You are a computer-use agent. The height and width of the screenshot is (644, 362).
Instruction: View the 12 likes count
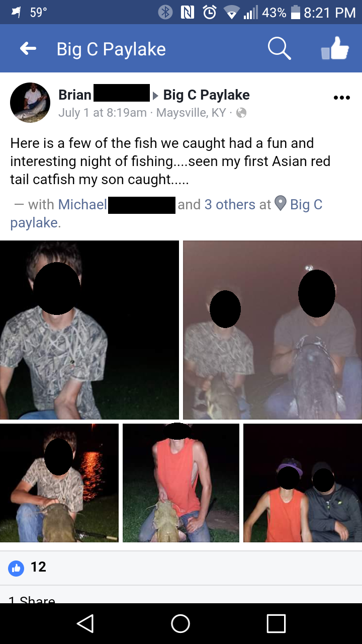point(38,567)
